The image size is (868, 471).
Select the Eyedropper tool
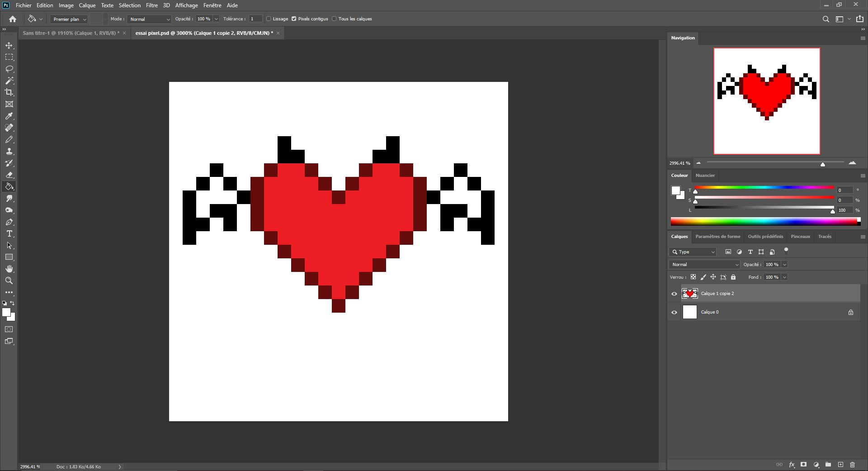pos(9,116)
